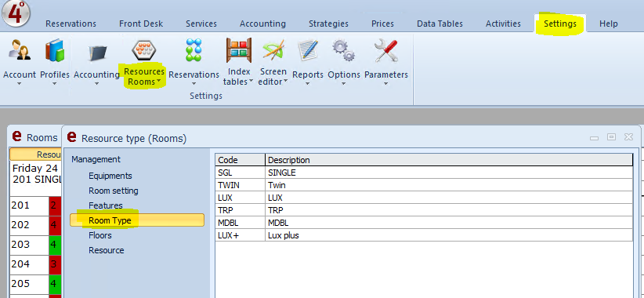Expand the Resources Rooms dropdown arrow
This screenshot has width=644, height=298.
[x=158, y=82]
